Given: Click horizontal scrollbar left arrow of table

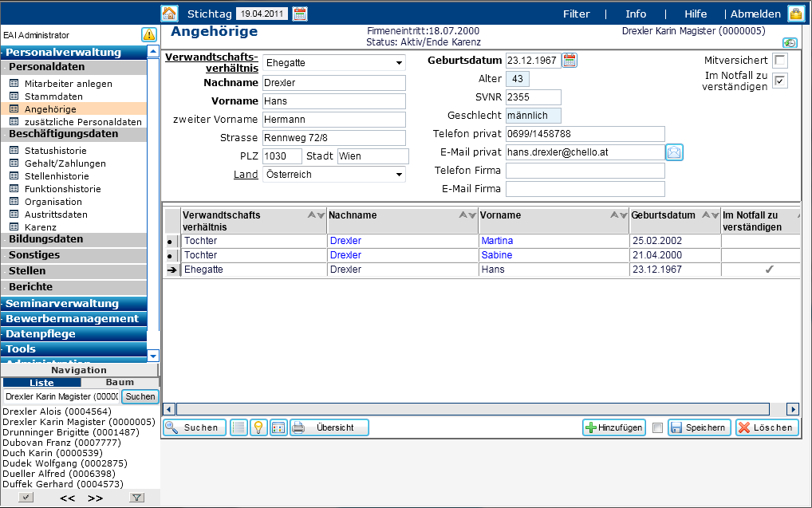Looking at the screenshot, I should point(169,410).
